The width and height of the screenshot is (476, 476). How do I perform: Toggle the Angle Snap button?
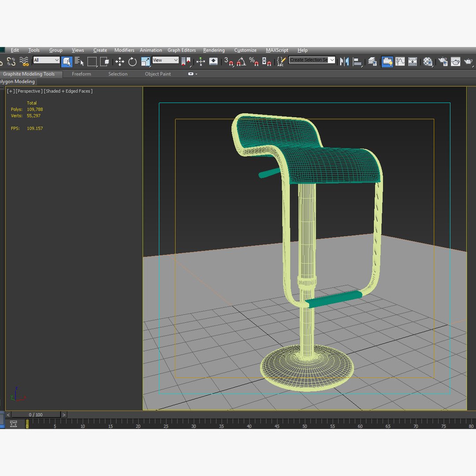pos(242,62)
